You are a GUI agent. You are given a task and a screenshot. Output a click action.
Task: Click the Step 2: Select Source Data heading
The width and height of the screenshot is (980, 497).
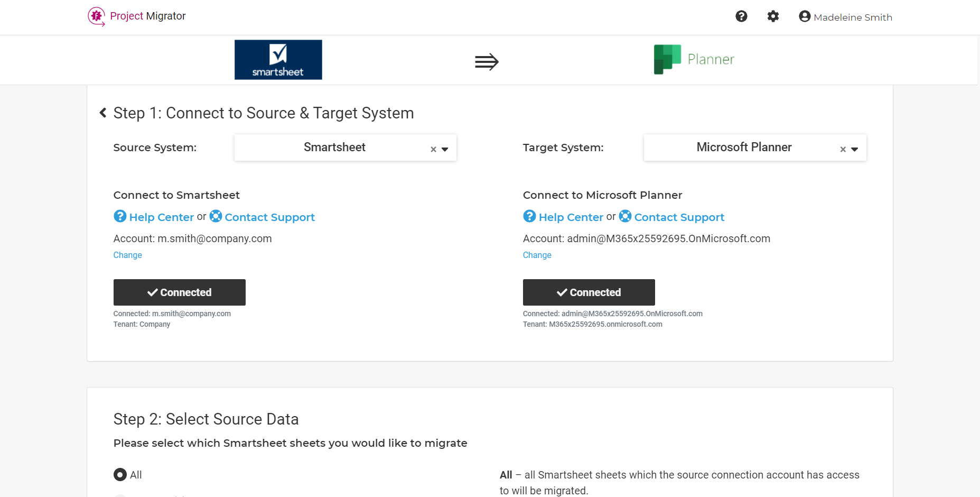[206, 419]
